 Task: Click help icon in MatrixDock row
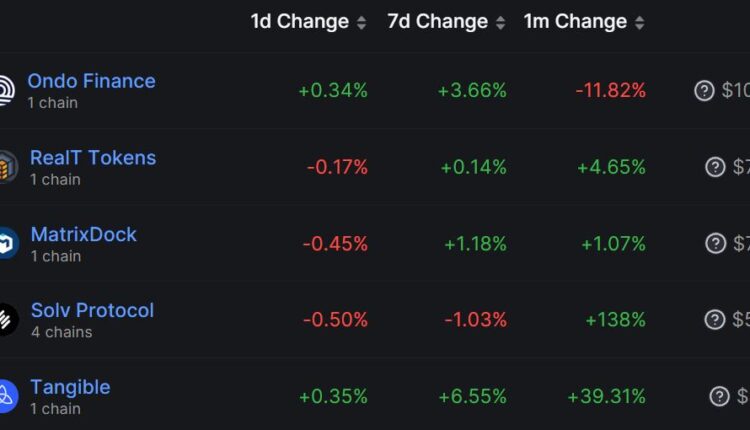(x=715, y=243)
